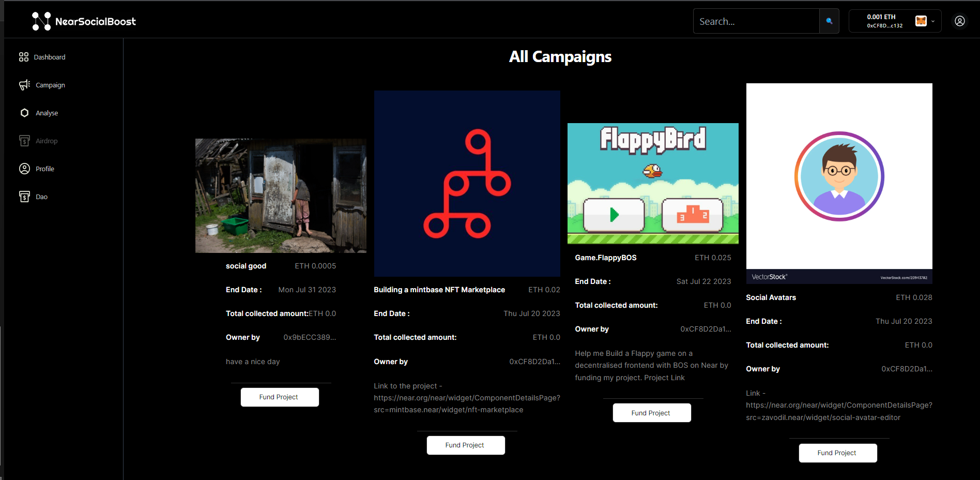The width and height of the screenshot is (980, 480).
Task: Click the Airdrop sidebar icon
Action: [24, 141]
